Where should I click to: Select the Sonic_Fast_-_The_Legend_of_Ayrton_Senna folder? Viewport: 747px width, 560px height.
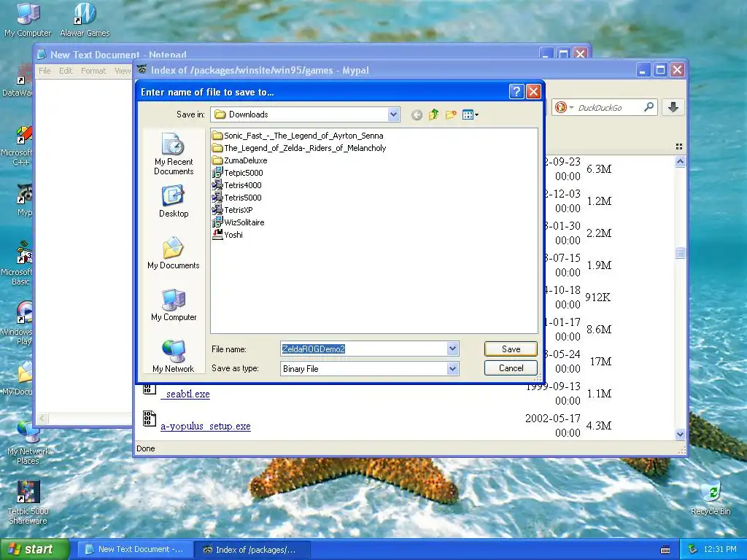(298, 136)
